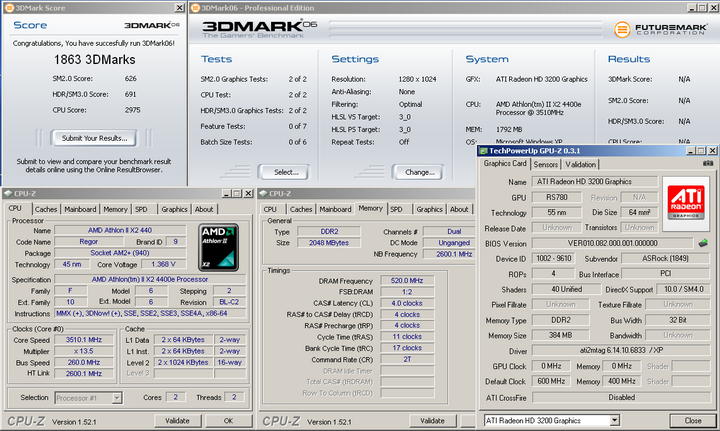Click Validate in right CPU-Z window
720x431 pixels.
tap(433, 420)
